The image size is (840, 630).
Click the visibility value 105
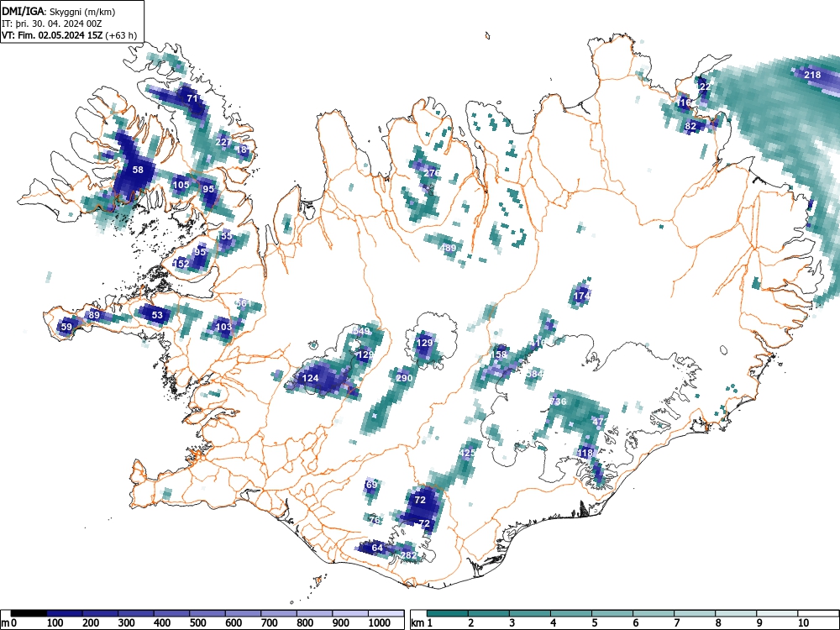click(x=181, y=185)
